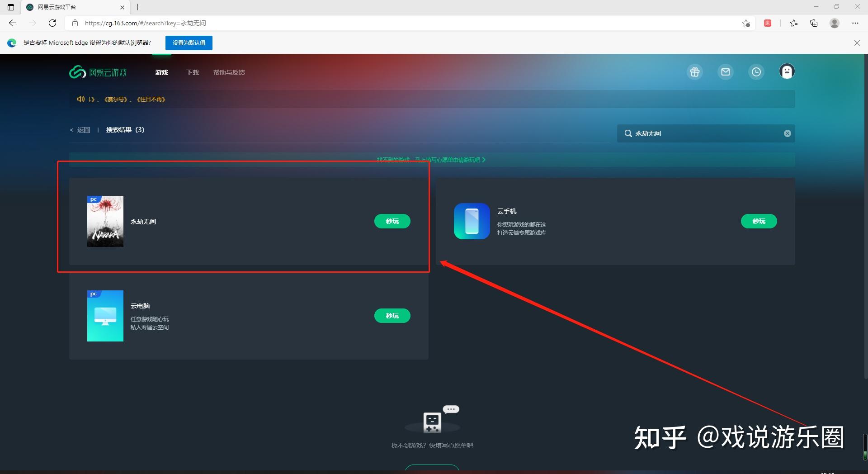Click the 网易云游戏 logo
868x474 pixels.
click(98, 72)
